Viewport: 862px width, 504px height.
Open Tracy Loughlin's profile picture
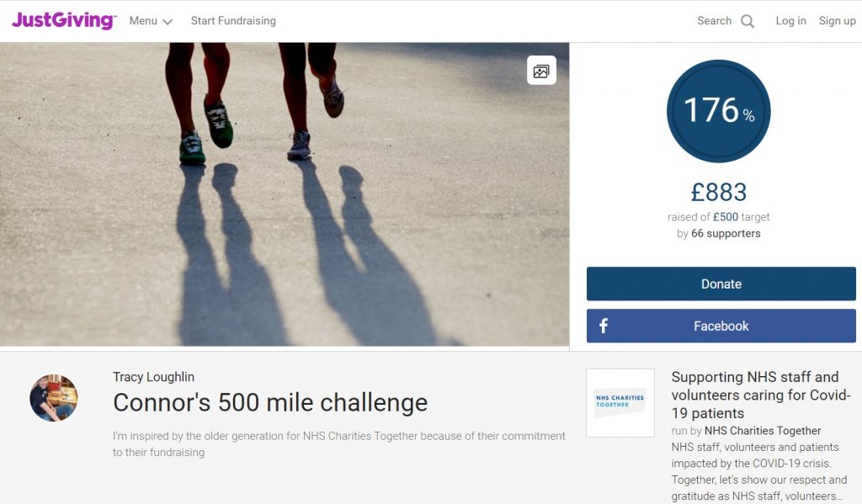pyautogui.click(x=53, y=399)
